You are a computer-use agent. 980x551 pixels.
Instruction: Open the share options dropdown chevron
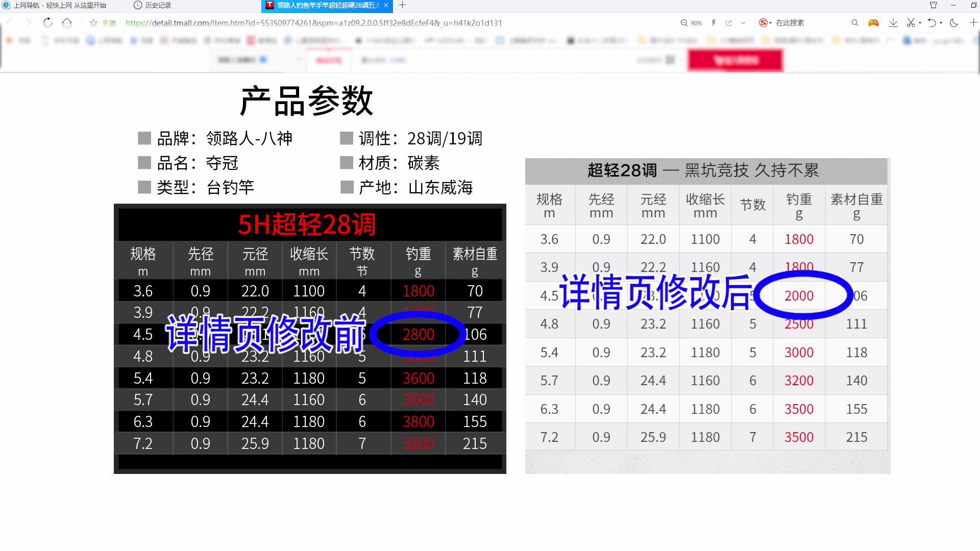coord(743,22)
